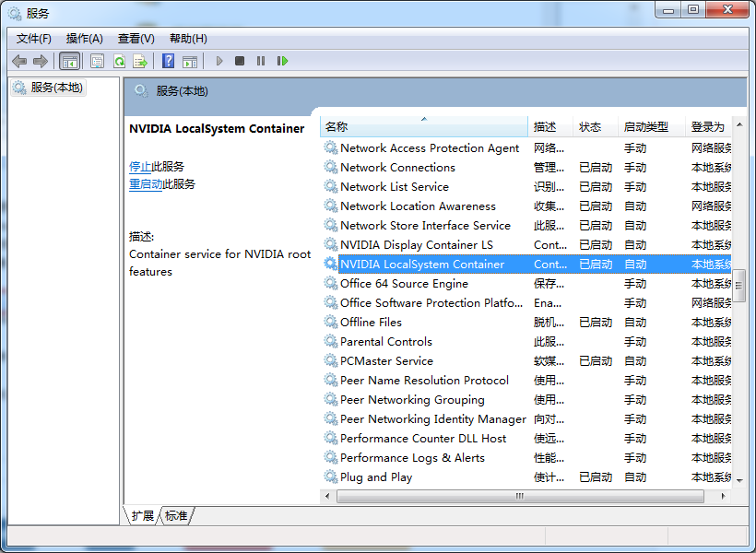
Task: Select 服务(本地) in the left tree
Action: tap(56, 88)
